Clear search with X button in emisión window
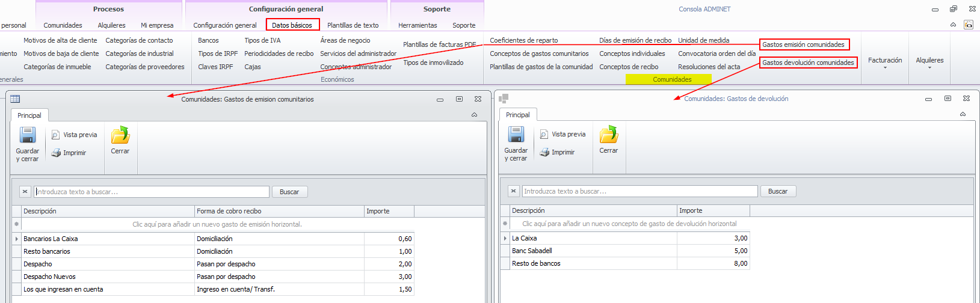This screenshot has width=980, height=303. click(25, 192)
